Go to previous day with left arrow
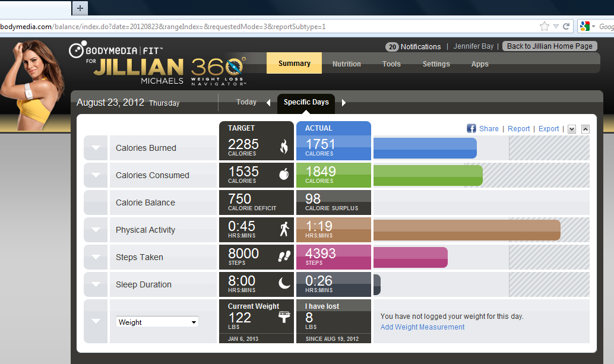614x364 pixels. pos(268,103)
